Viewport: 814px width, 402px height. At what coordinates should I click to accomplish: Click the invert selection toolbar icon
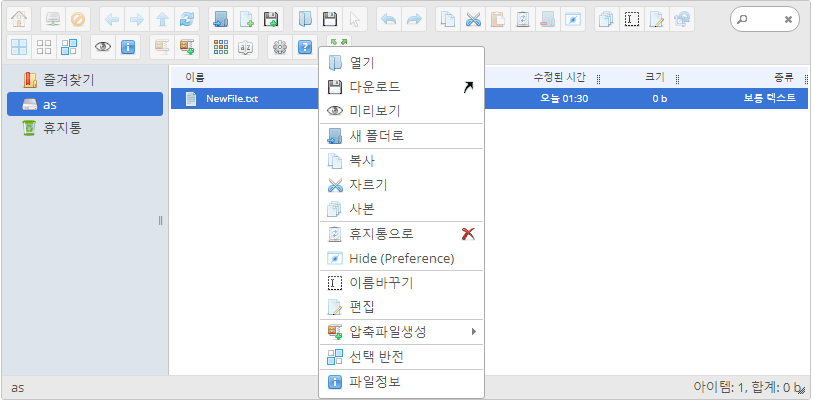pos(69,47)
